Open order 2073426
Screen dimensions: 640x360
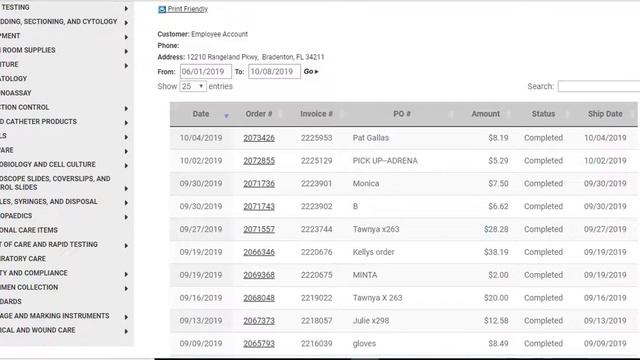(x=259, y=138)
